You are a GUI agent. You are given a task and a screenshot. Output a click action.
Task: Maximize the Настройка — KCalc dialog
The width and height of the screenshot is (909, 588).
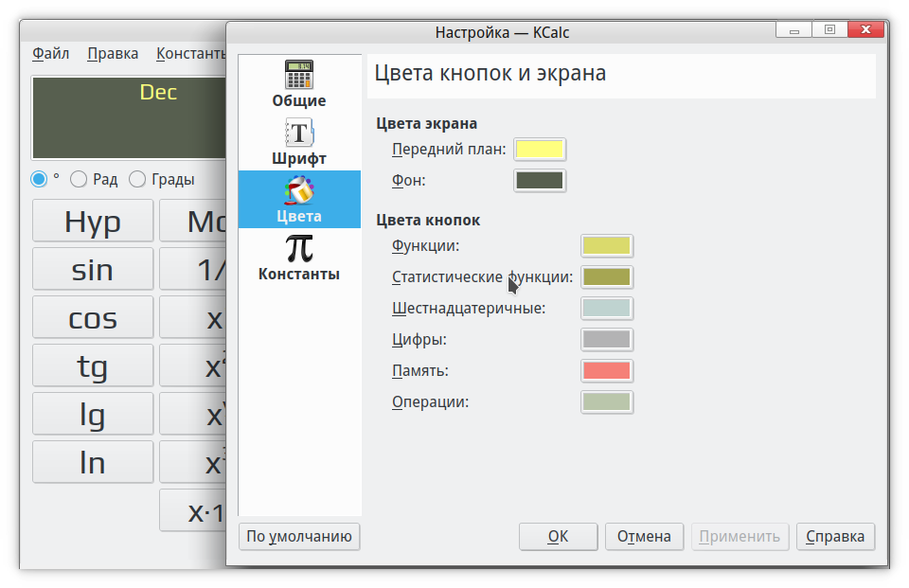coord(829,29)
